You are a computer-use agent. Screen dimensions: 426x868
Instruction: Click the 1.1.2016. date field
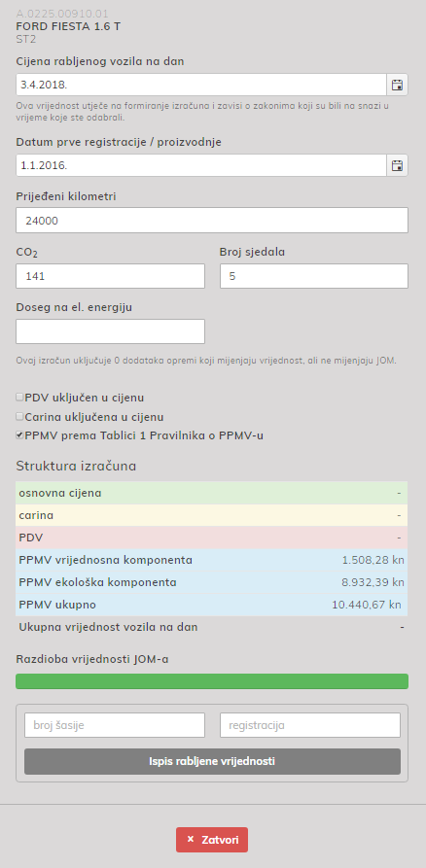(201, 165)
